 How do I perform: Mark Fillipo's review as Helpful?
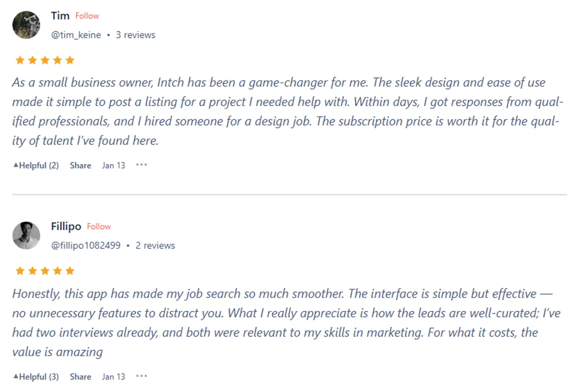coord(36,377)
